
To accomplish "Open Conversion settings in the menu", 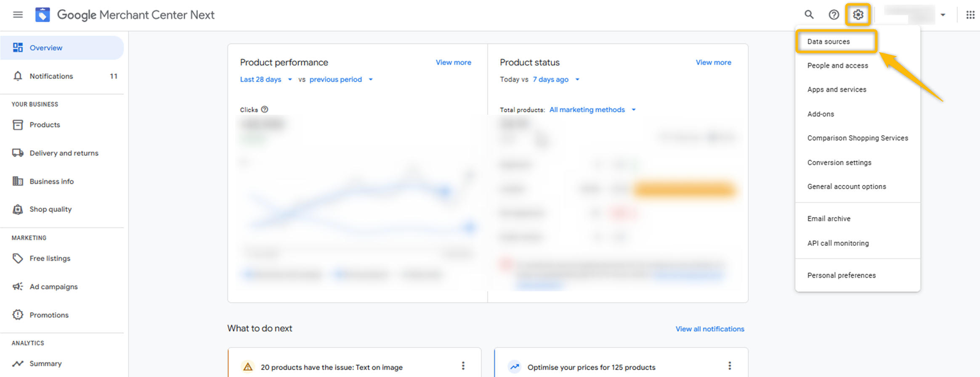I will pyautogui.click(x=839, y=163).
